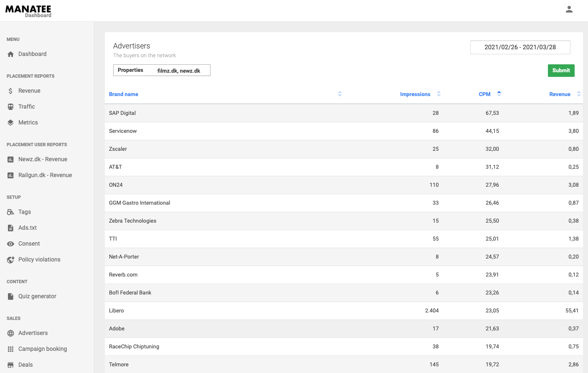
Task: Sort table by Brand name arrows
Action: pos(340,94)
